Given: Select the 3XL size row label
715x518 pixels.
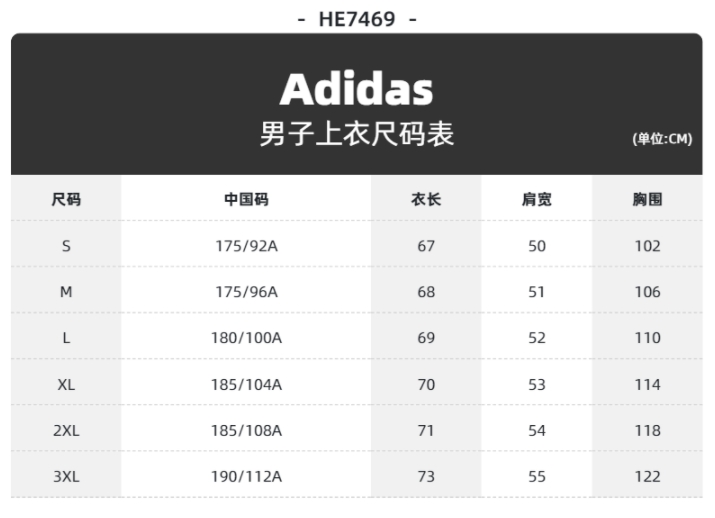Looking at the screenshot, I should coord(66,477).
